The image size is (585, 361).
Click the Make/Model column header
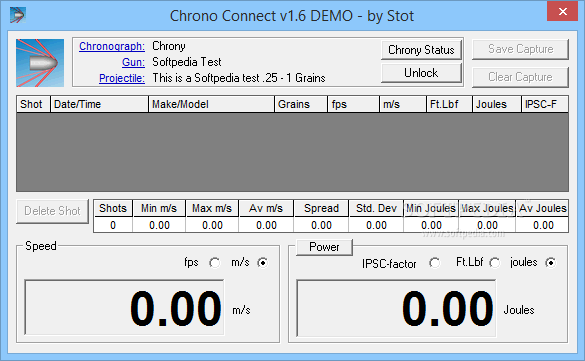pos(212,104)
